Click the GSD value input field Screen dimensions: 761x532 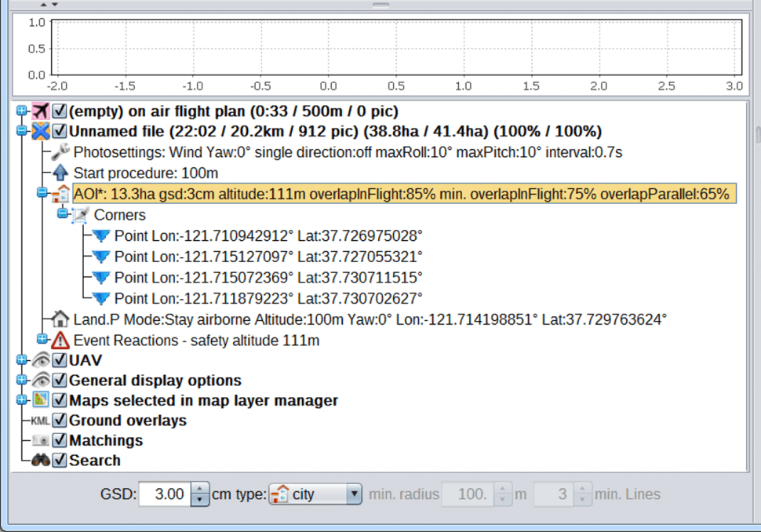click(166, 494)
